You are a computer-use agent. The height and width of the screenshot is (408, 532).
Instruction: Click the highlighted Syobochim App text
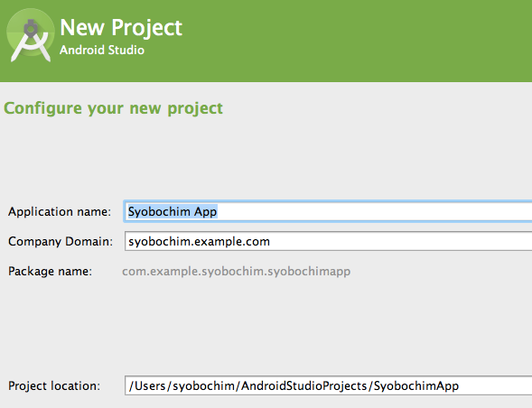click(x=173, y=211)
